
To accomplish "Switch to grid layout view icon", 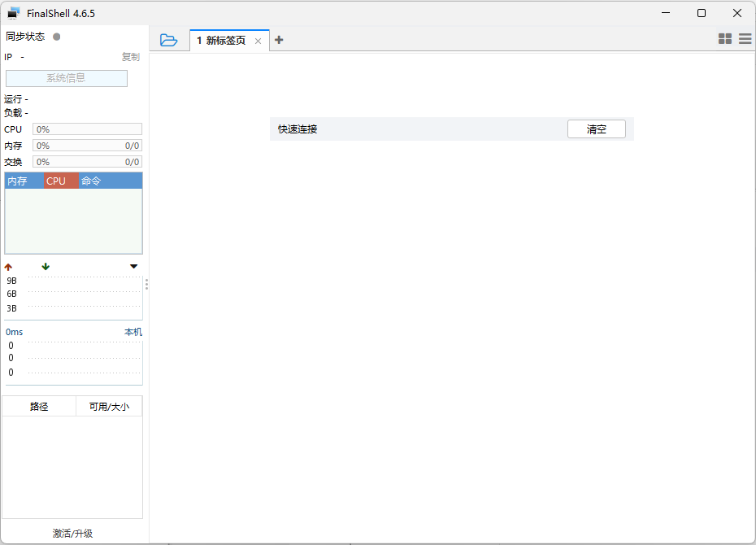I will click(x=724, y=39).
